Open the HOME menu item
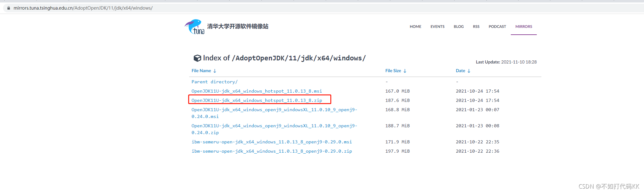The height and width of the screenshot is (192, 644). pos(415,27)
